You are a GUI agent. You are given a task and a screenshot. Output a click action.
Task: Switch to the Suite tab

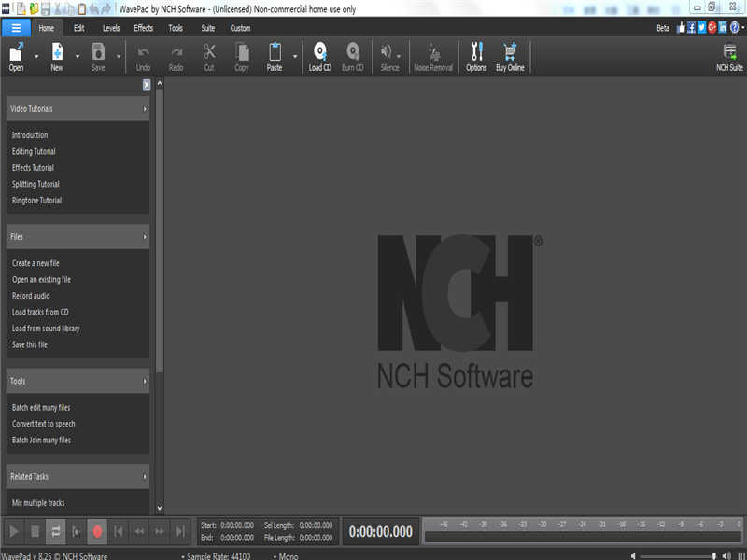coord(208,28)
